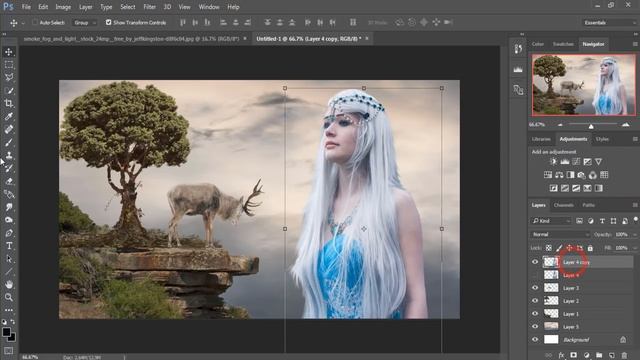Screen dimensions: 640x360
Task: Add a Color Balance adjustment
Action: pos(559,175)
